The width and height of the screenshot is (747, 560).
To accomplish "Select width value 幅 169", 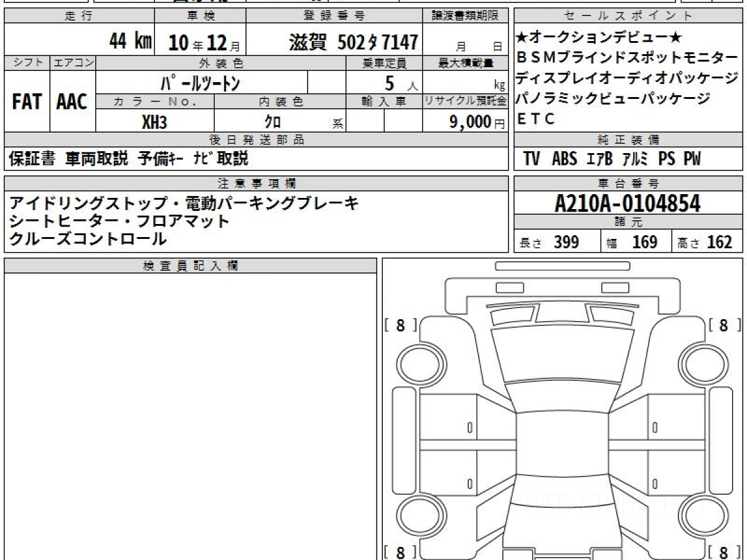I will tap(632, 242).
